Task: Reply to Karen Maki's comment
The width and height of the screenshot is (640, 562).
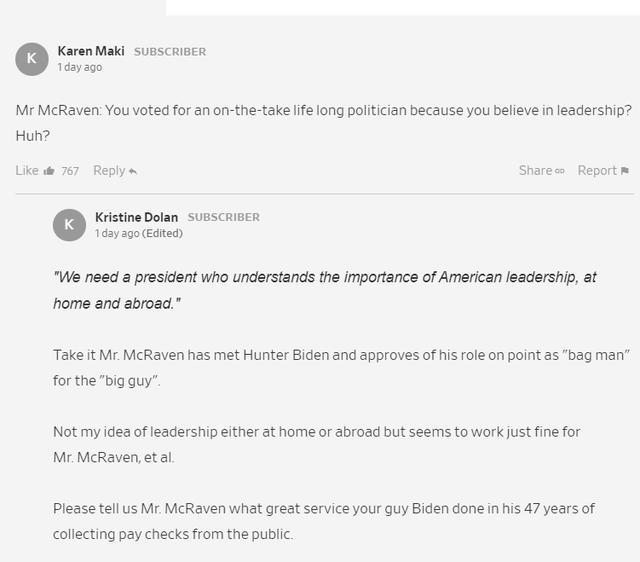Action: [x=109, y=170]
